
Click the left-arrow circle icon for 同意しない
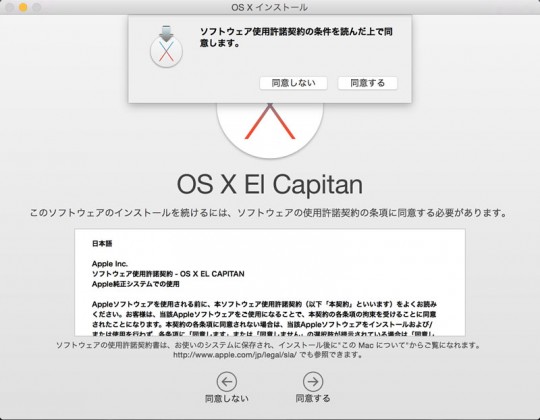pyautogui.click(x=227, y=381)
